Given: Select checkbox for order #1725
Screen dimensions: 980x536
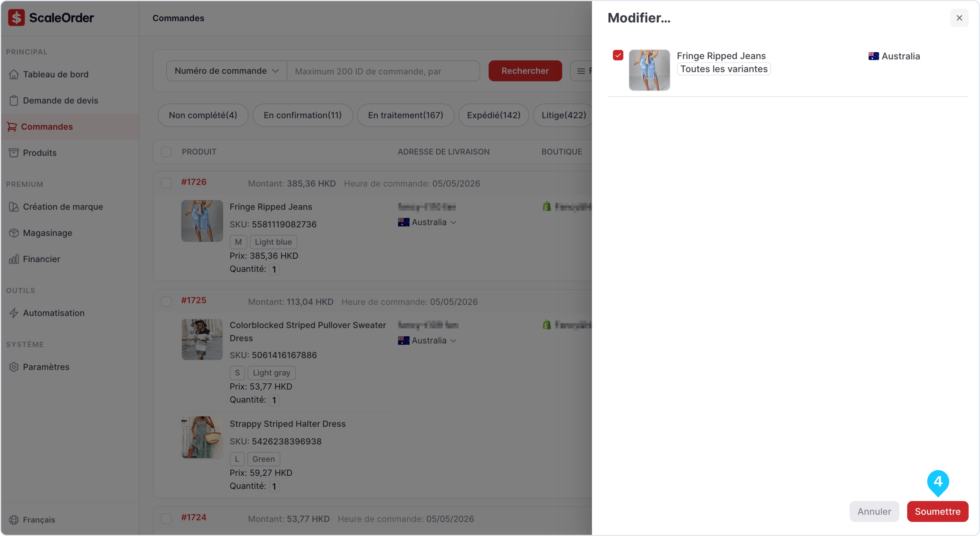Looking at the screenshot, I should click(166, 302).
